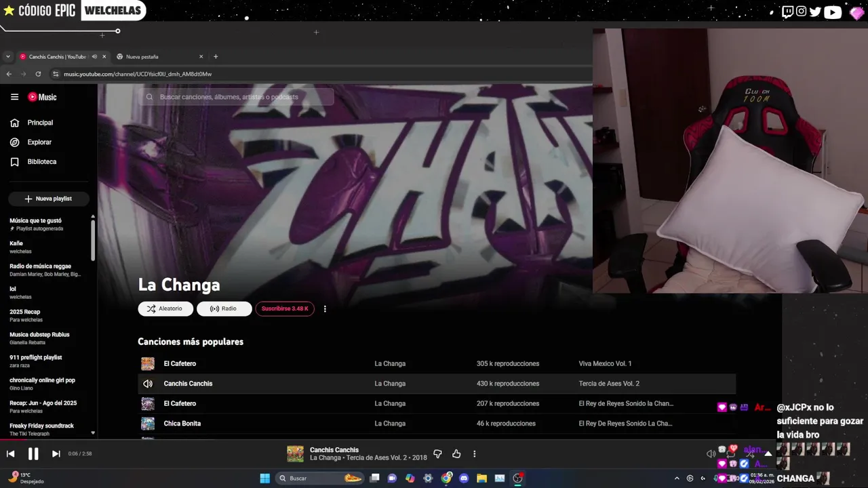Click Chica Bonita album thumbnail
This screenshot has height=488, width=868.
coord(148,424)
